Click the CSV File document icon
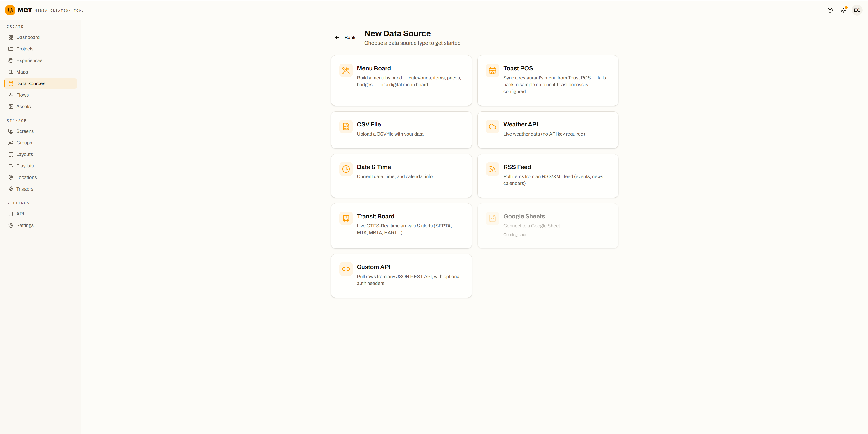The image size is (868, 434). tap(346, 126)
